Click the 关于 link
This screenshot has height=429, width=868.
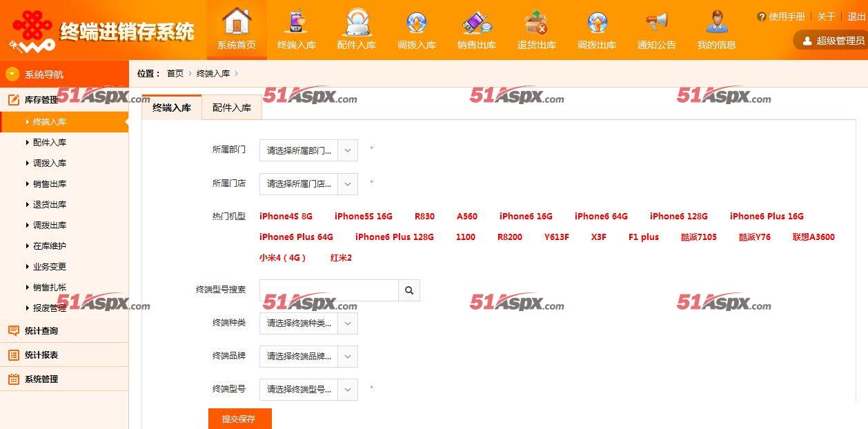[827, 17]
